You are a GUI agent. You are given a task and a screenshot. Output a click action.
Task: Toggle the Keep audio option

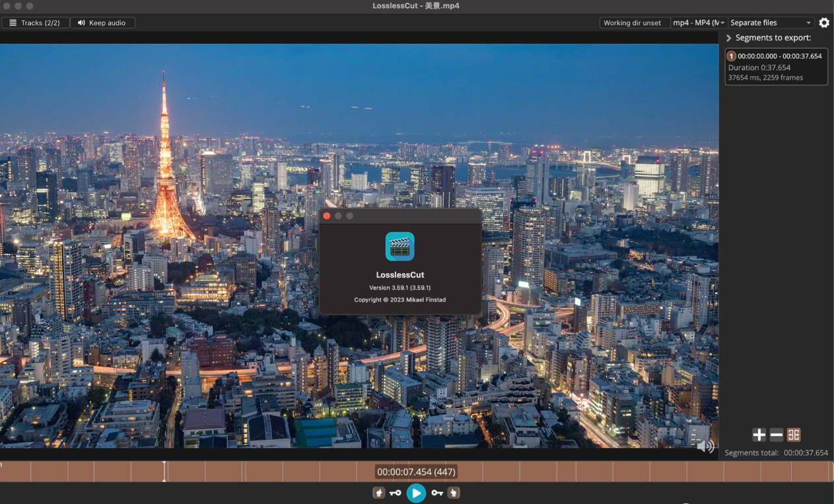point(102,23)
